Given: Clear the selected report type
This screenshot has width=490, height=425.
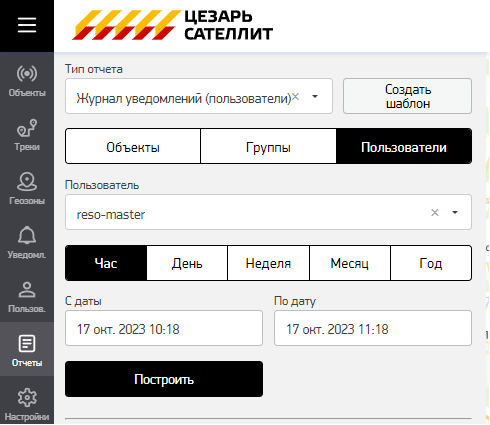Looking at the screenshot, I should [295, 97].
